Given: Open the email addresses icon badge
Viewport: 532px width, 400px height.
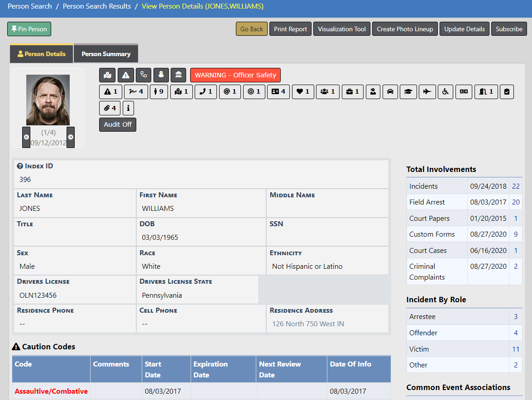Looking at the screenshot, I should (x=230, y=91).
